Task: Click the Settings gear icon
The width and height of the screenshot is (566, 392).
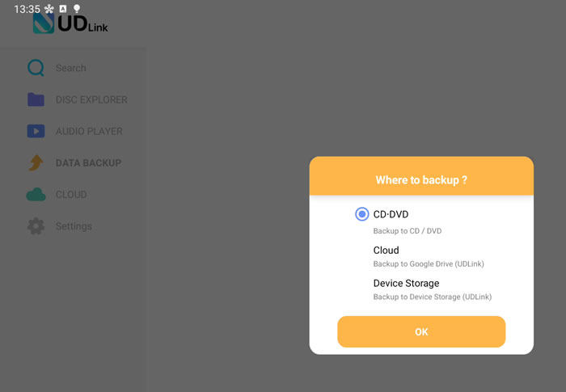Action: click(x=36, y=226)
